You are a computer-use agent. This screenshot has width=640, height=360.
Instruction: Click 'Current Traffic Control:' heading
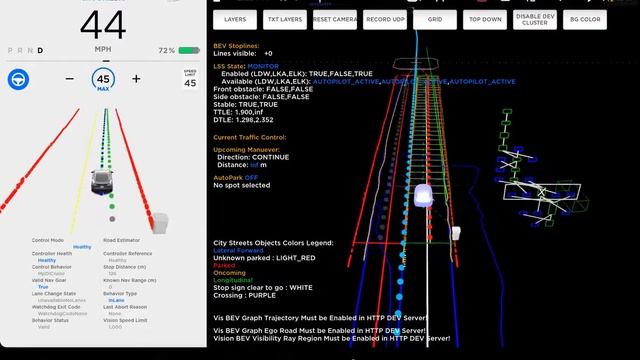(249, 138)
